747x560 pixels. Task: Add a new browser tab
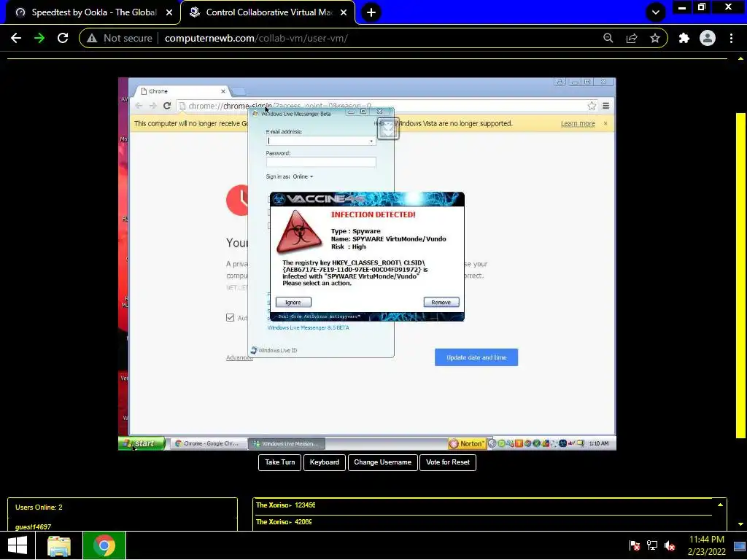(x=371, y=12)
